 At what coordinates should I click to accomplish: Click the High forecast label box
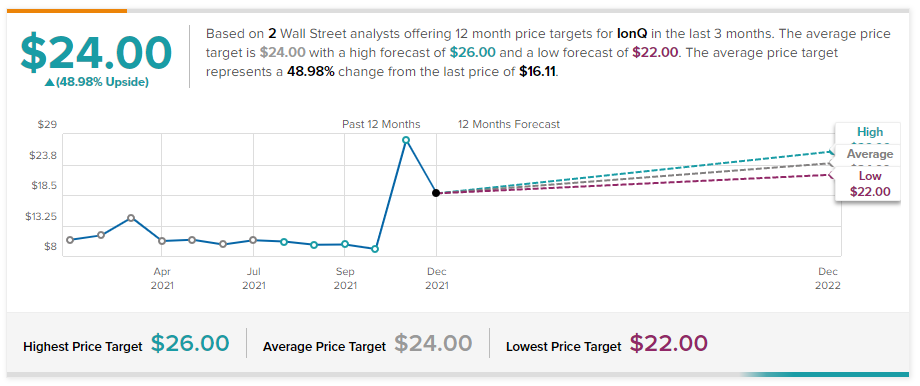[x=870, y=135]
